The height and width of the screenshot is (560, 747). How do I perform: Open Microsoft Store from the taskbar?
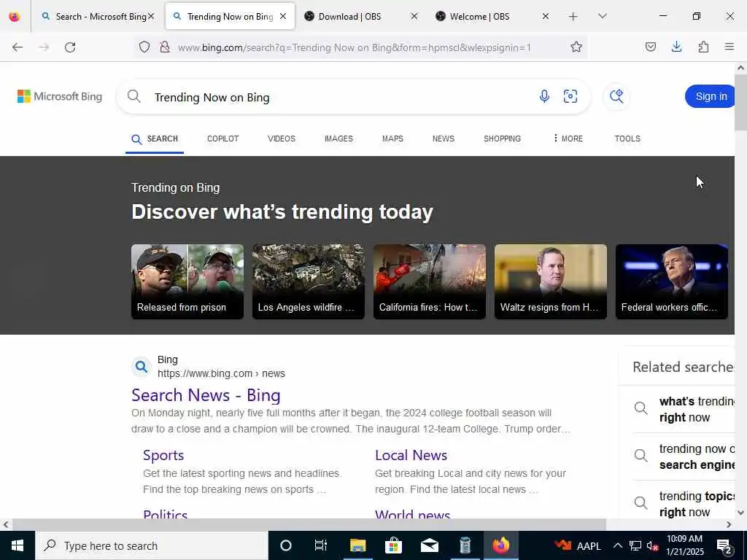tap(393, 545)
